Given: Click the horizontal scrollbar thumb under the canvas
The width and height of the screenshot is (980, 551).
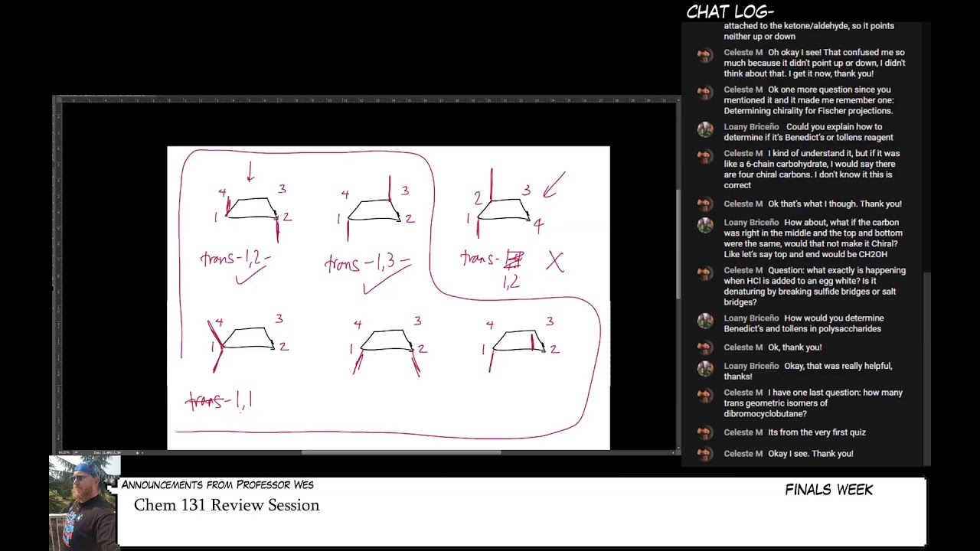Looking at the screenshot, I should pos(401,452).
